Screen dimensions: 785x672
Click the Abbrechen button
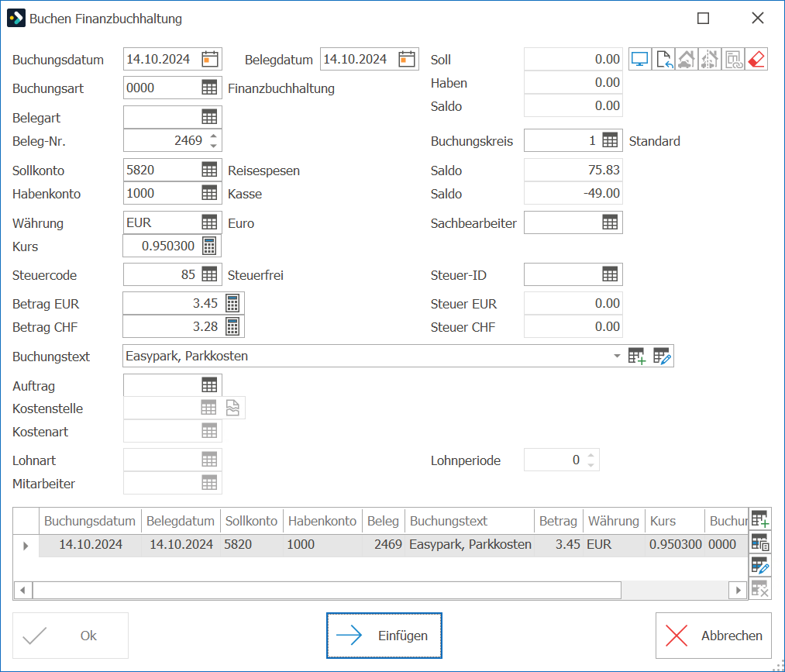[x=714, y=636]
